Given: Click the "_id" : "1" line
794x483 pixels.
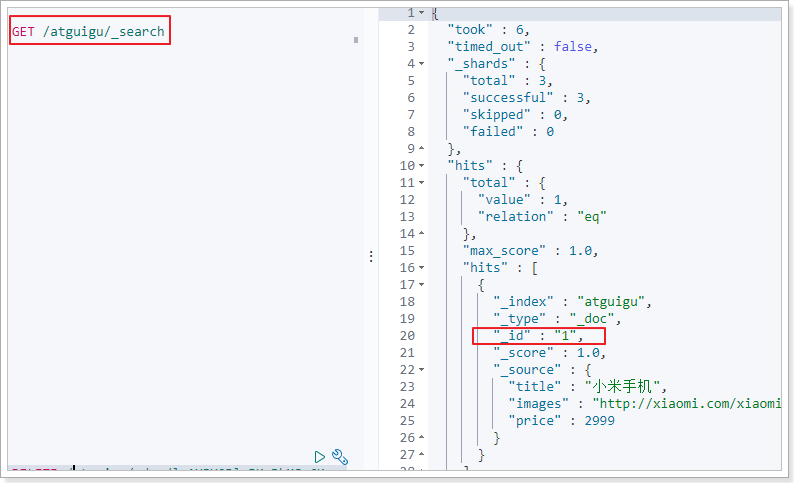Looking at the screenshot, I should pyautogui.click(x=538, y=336).
